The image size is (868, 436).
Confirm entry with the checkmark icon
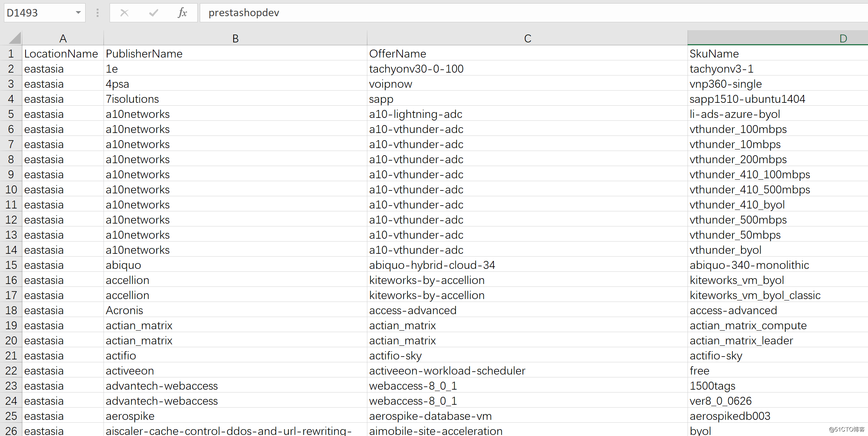[153, 13]
